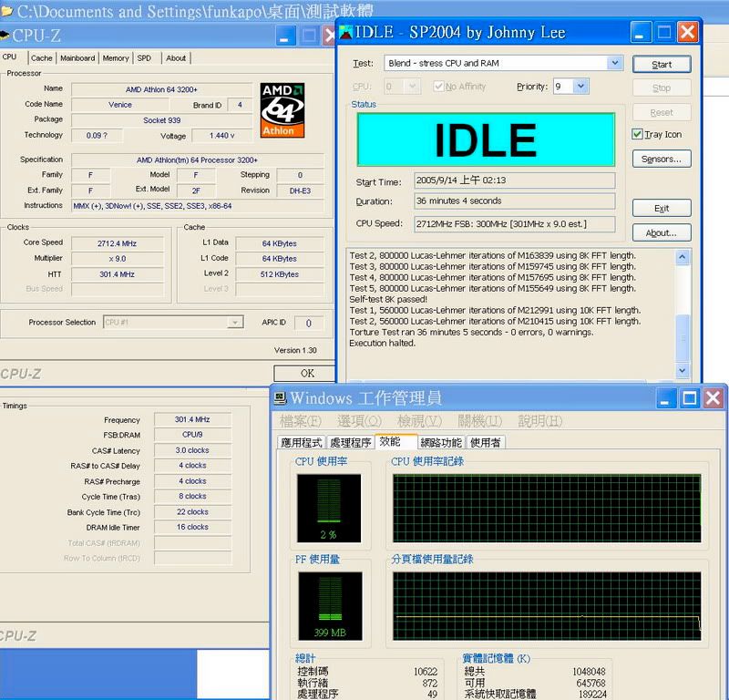The width and height of the screenshot is (729, 700).
Task: Click the 'Self-test 8K passed!' log line
Action: coord(388,299)
